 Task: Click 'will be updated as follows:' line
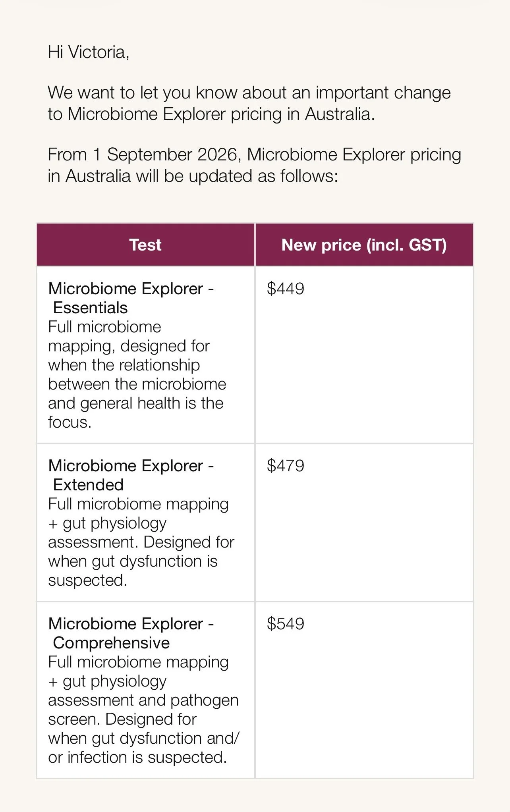click(x=237, y=176)
